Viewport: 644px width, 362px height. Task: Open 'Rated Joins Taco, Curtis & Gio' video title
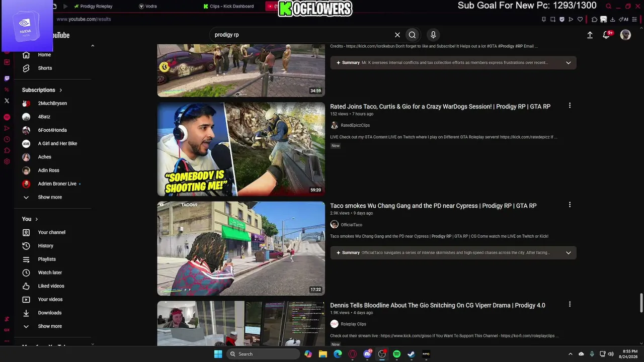440,107
